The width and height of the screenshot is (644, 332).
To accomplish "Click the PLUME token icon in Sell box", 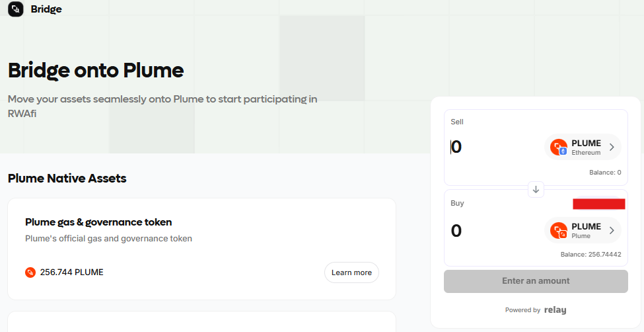I will (x=559, y=147).
